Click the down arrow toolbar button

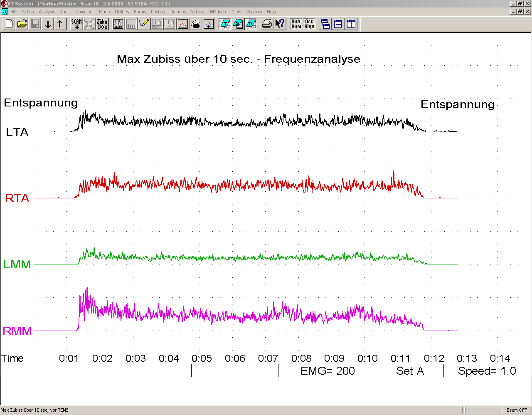48,24
